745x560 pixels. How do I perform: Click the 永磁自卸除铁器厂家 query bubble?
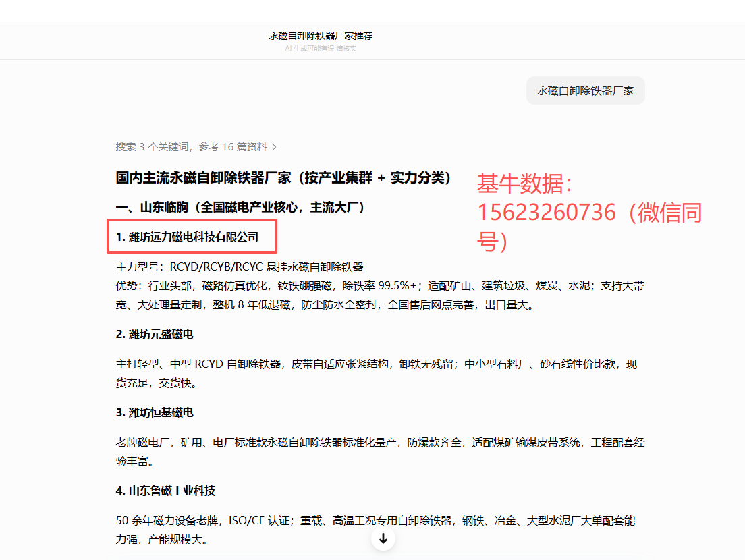coord(585,90)
